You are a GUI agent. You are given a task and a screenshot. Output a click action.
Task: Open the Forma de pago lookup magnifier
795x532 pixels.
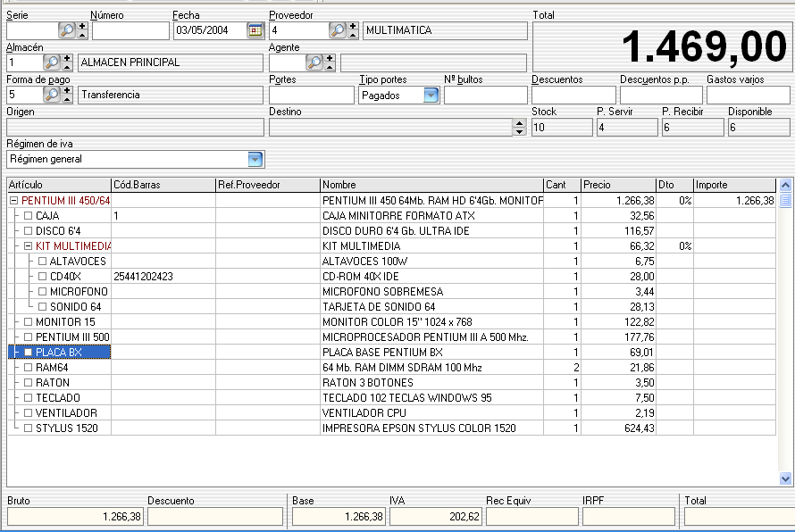[52, 95]
